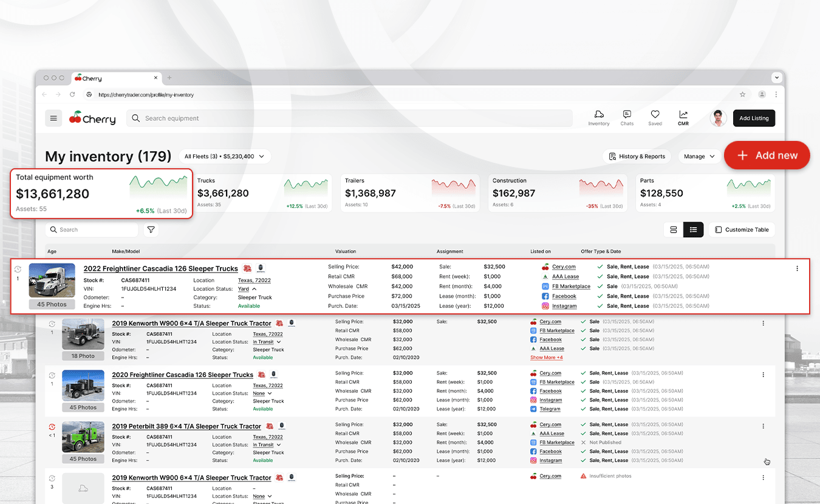Toggle the bookmark star in the address bar
This screenshot has height=504, width=820.
pos(742,95)
